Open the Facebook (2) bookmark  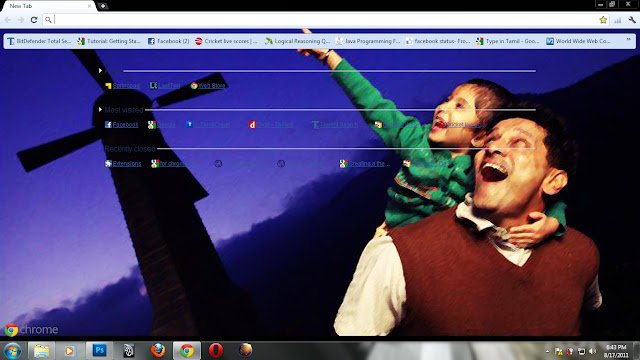pyautogui.click(x=168, y=41)
